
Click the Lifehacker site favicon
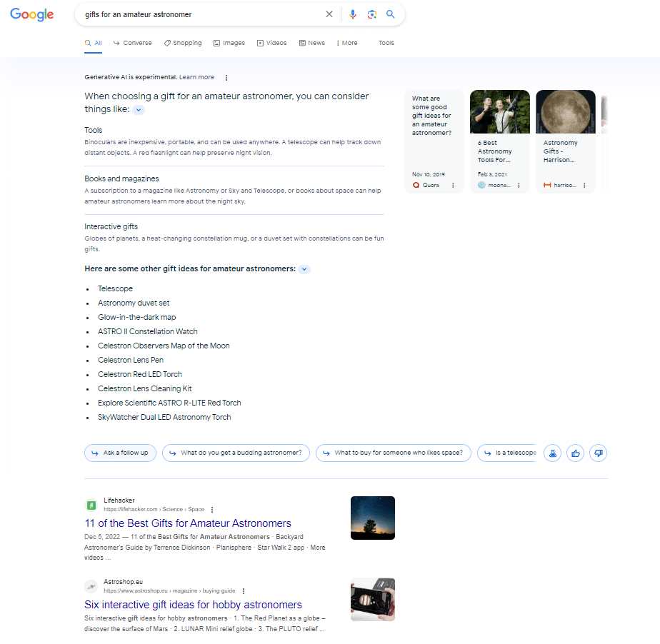[91, 505]
